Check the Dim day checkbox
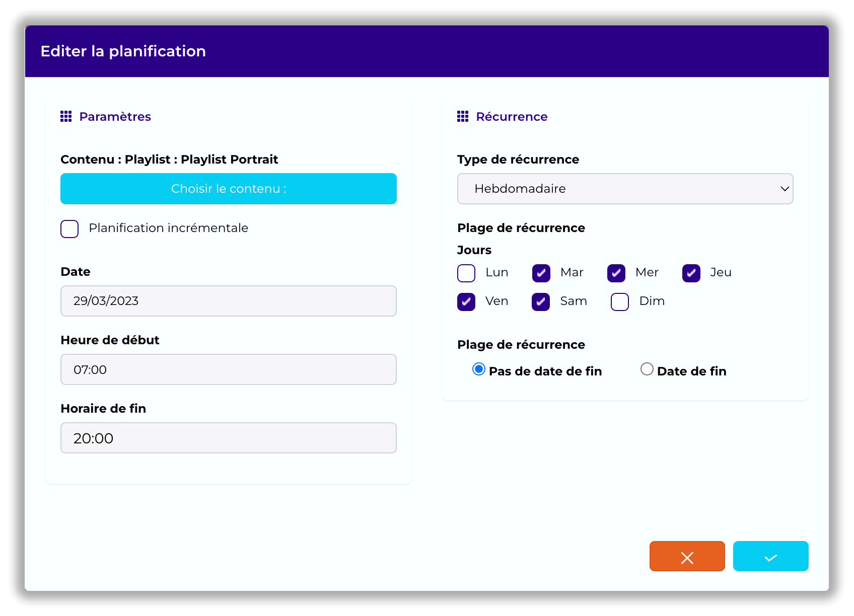This screenshot has height=616, width=854. [619, 302]
